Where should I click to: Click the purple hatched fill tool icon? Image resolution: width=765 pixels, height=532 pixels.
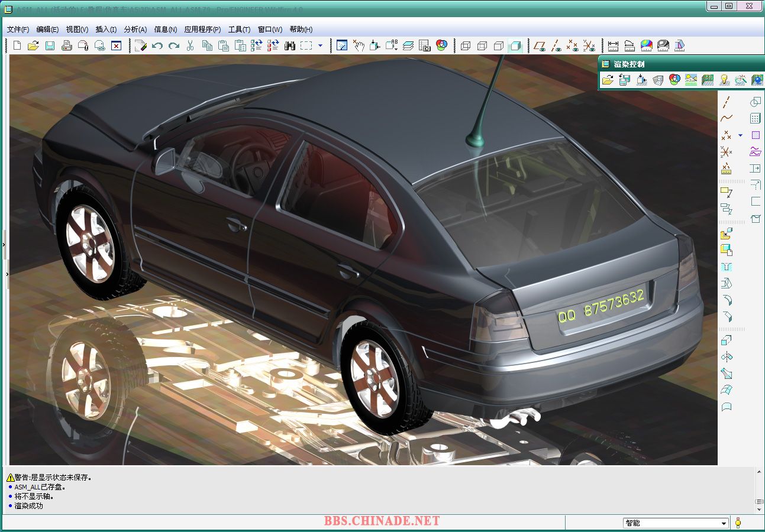[x=756, y=135]
